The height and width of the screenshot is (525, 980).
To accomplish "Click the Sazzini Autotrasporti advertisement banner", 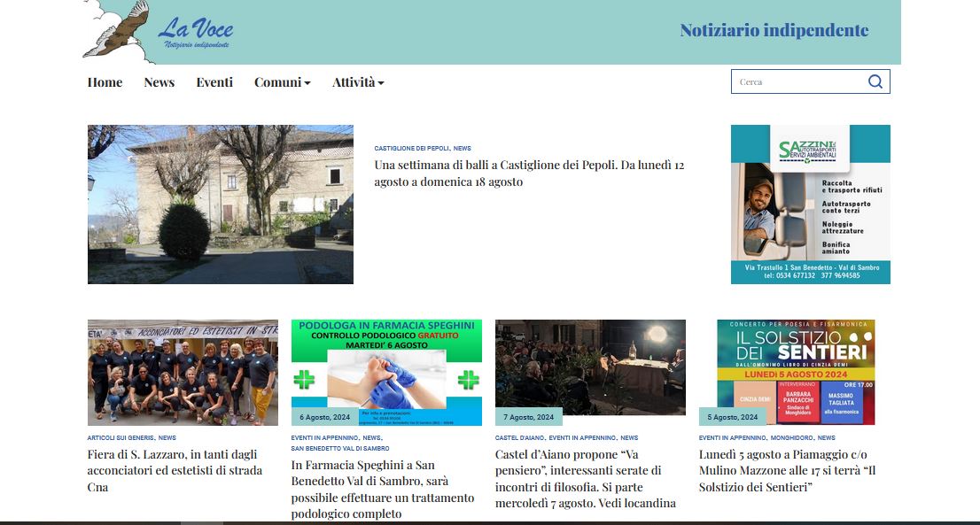I will click(x=810, y=204).
